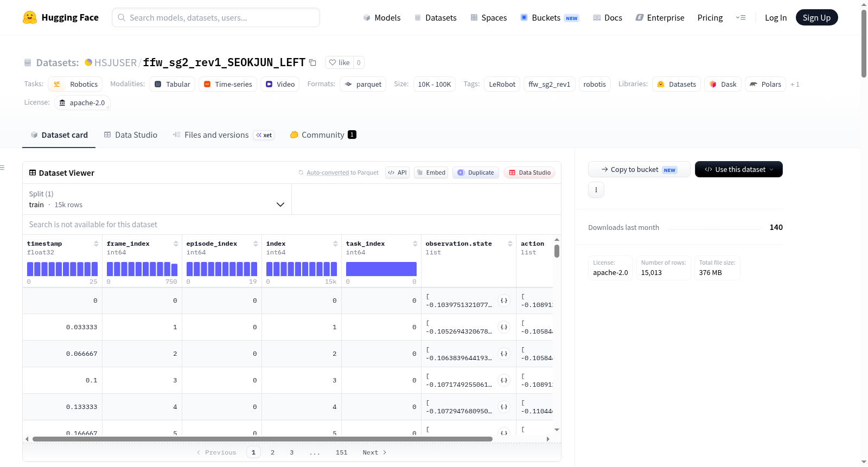Click the Duplicate button
The height and width of the screenshot is (467, 868).
tap(476, 172)
